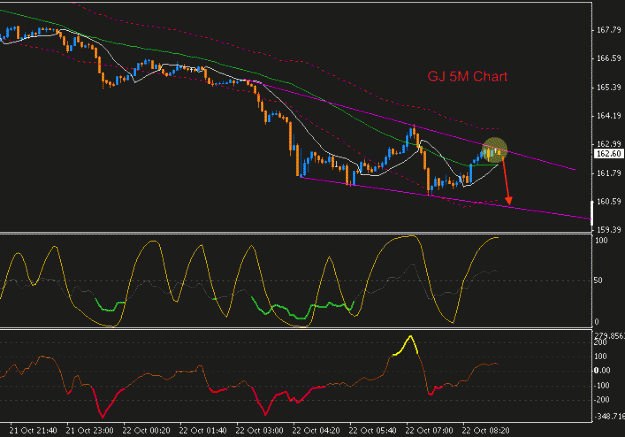Click the 164.19 price axis label

coord(609,116)
